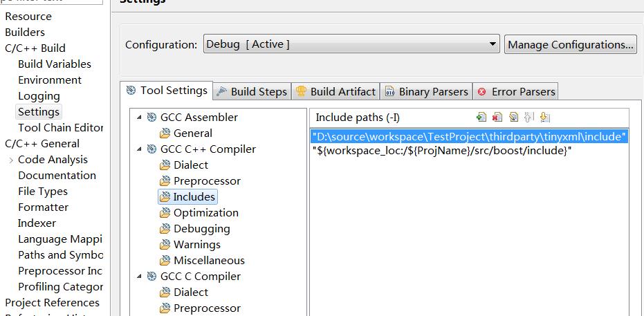Expand the Code Analysis item
Viewport: 644px width, 316px height.
[11, 160]
